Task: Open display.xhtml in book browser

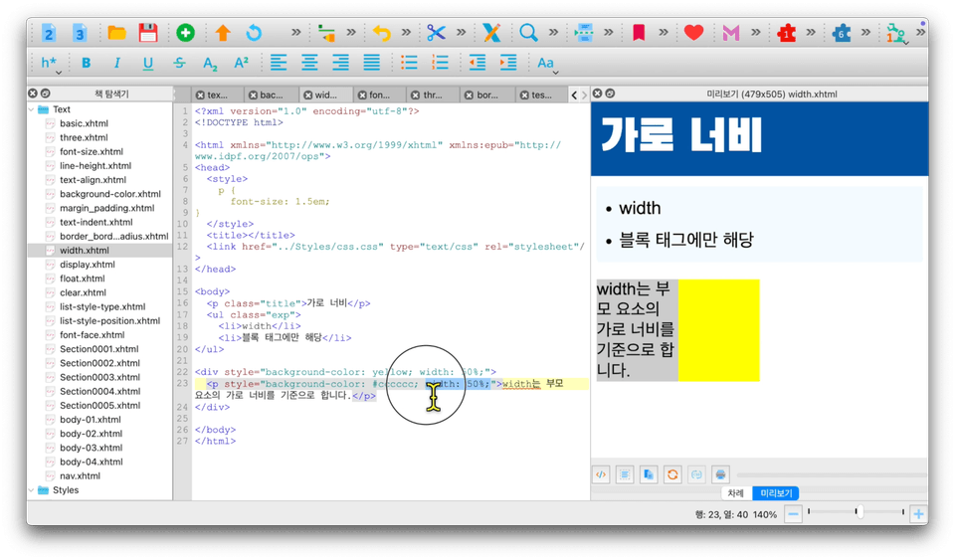Action: pos(88,265)
